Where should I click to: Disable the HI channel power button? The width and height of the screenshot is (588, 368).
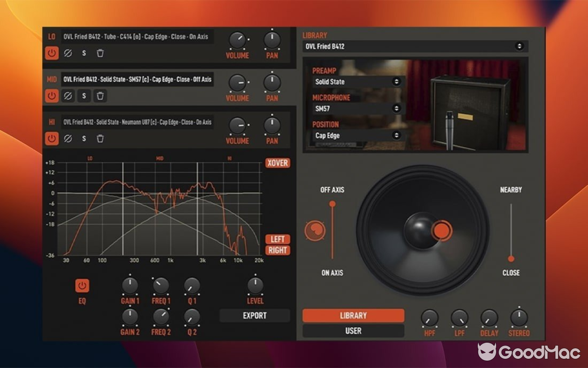click(x=51, y=138)
